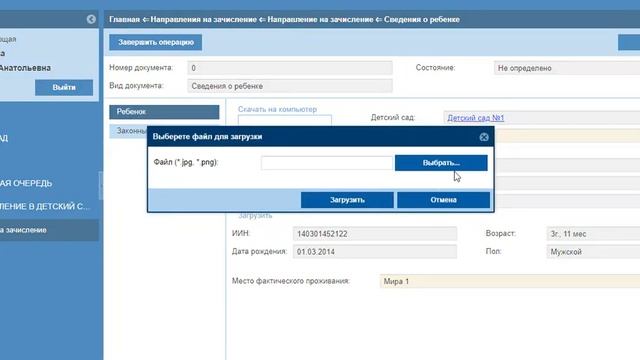Collapse the sidebar with arrow icon
Image resolution: width=640 pixels, height=360 pixels.
coord(91,19)
